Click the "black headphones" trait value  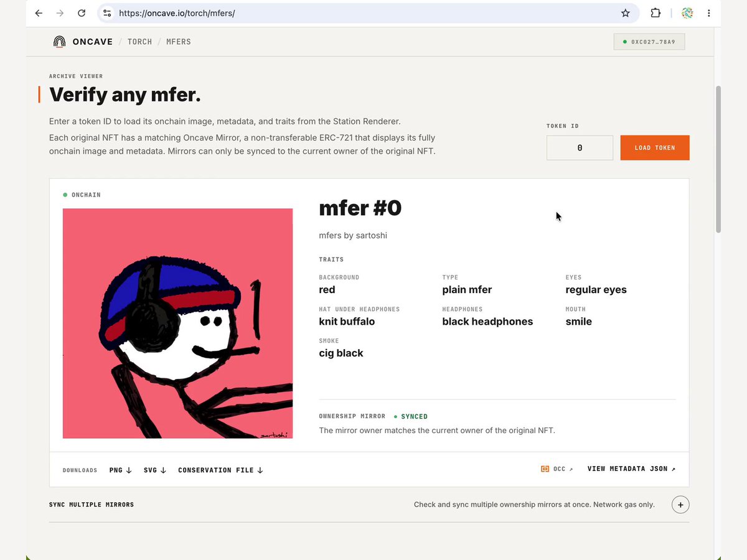487,322
